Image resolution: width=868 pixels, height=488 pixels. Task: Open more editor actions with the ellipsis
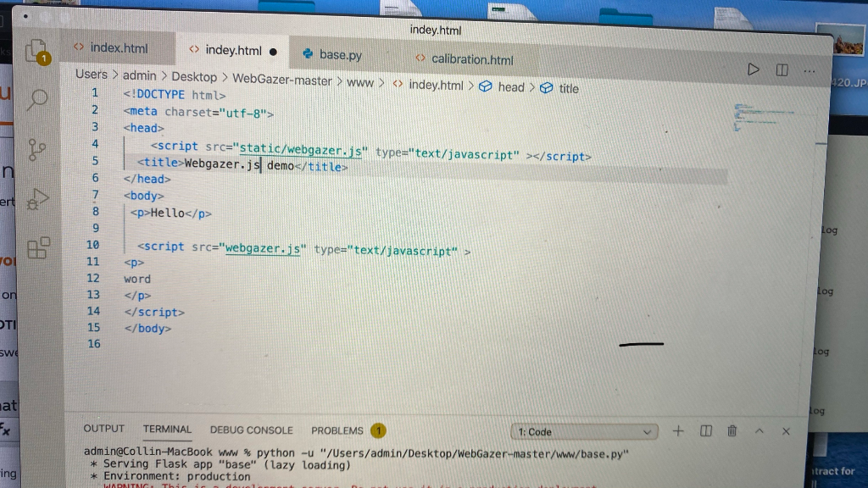point(810,71)
